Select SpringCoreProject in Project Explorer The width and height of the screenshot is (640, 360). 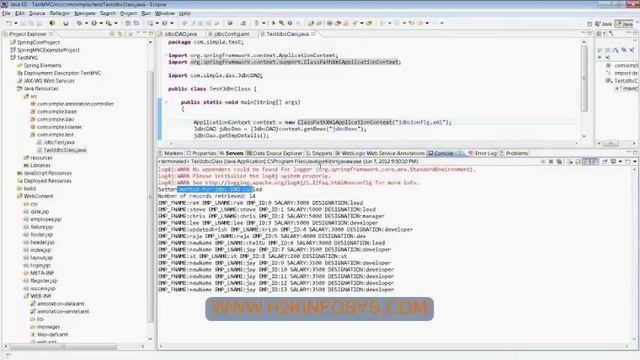pos(38,42)
